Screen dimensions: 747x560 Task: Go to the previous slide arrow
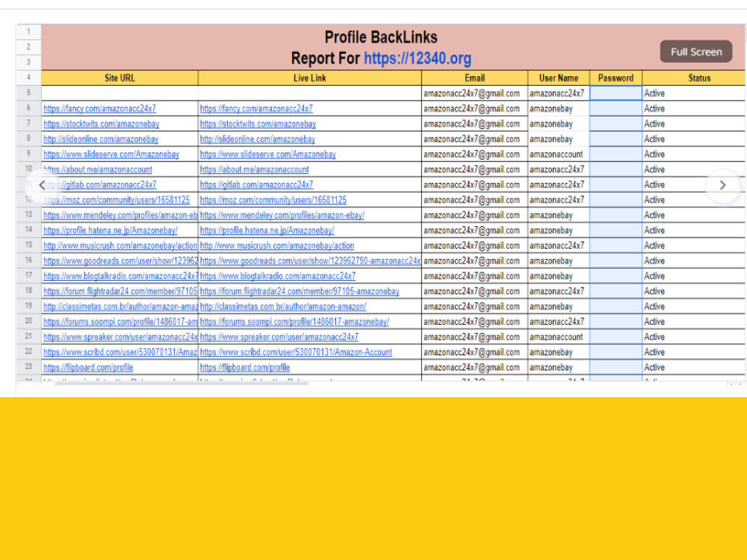click(x=42, y=185)
